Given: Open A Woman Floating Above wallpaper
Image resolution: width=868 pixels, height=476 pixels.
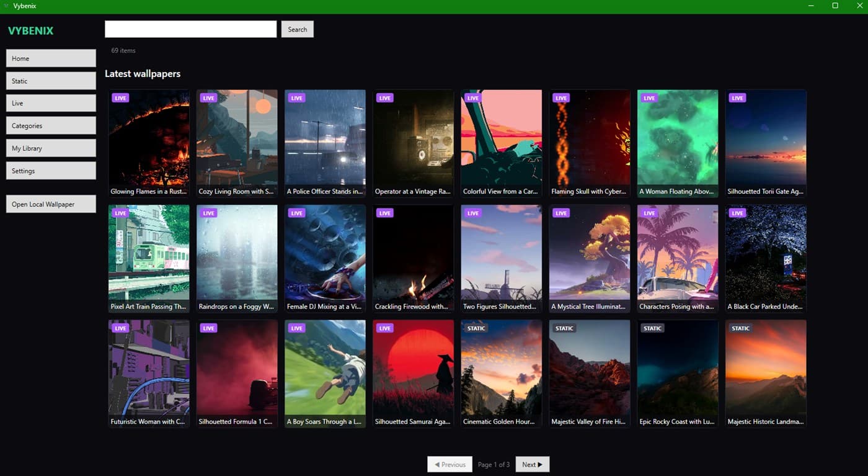Looking at the screenshot, I should (x=677, y=144).
